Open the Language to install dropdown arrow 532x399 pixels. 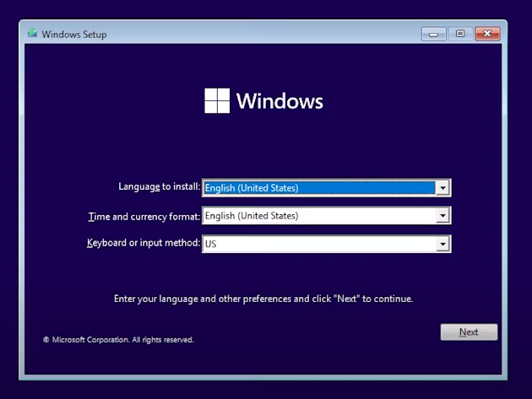tap(442, 188)
